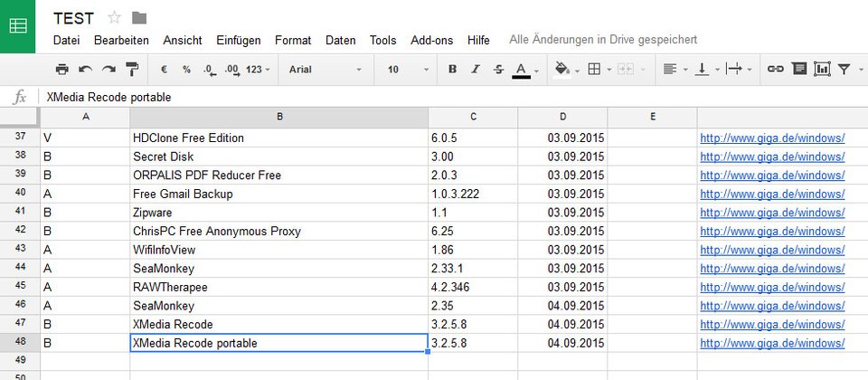Star the TEST document
The image size is (868, 380).
(114, 18)
